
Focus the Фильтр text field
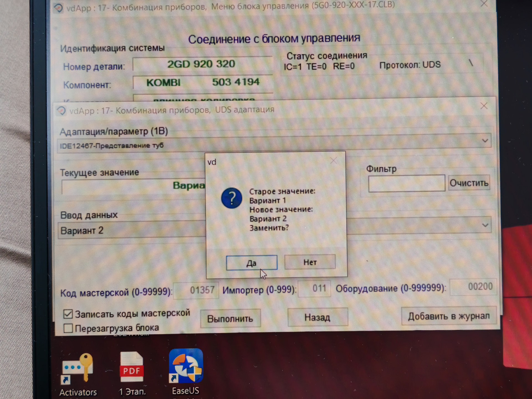(x=406, y=183)
